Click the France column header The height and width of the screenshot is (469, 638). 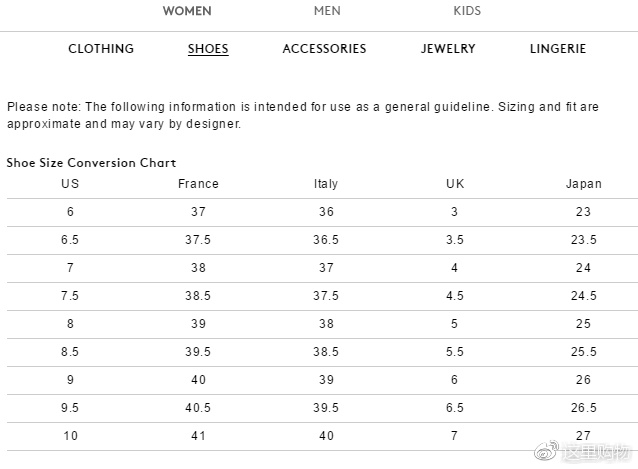[198, 183]
